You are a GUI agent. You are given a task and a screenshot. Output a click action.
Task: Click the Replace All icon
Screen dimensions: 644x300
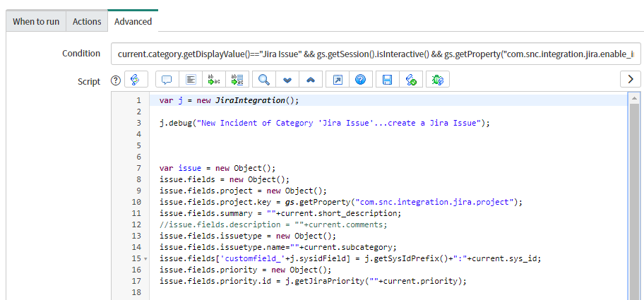pos(237,79)
